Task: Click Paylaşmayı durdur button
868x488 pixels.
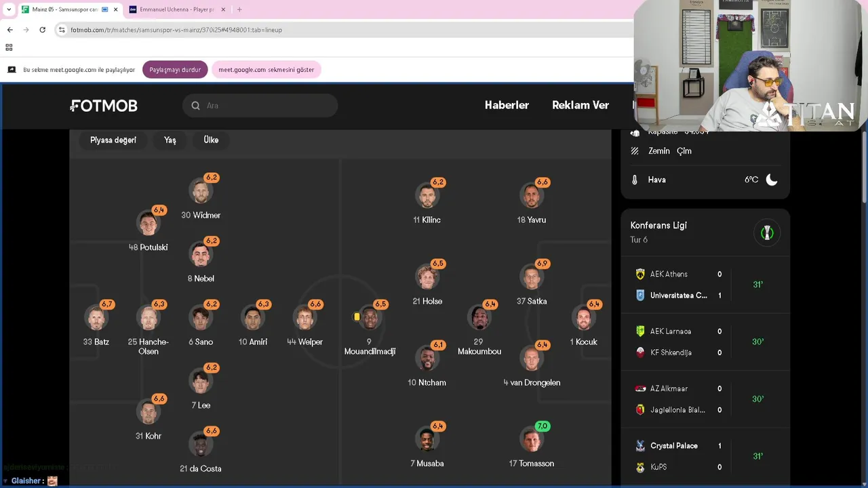Action: (175, 70)
